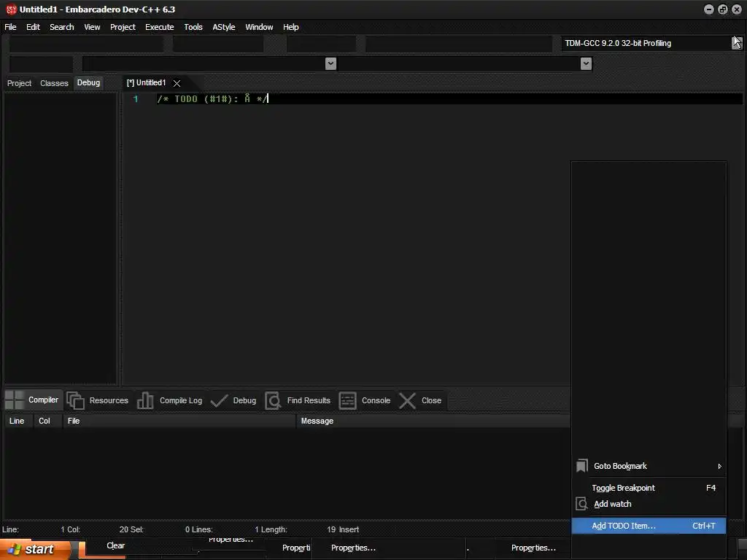This screenshot has width=747, height=560.
Task: Click the Sel status bar field
Action: tap(136, 529)
